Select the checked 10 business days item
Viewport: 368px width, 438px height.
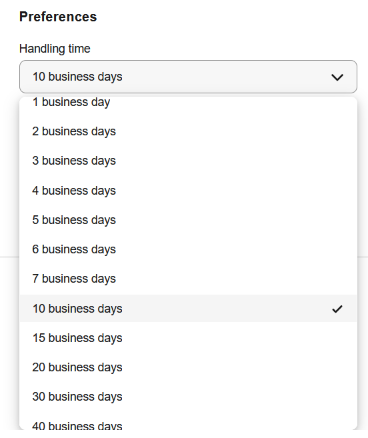coord(188,308)
